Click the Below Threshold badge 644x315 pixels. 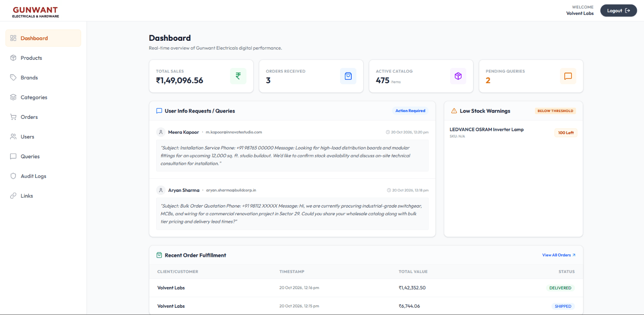(555, 111)
